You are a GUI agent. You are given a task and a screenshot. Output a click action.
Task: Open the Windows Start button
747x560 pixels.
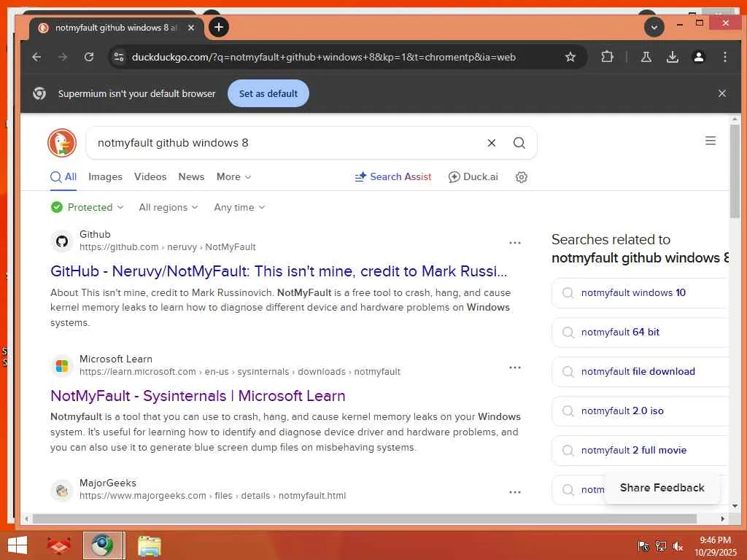(x=18, y=545)
